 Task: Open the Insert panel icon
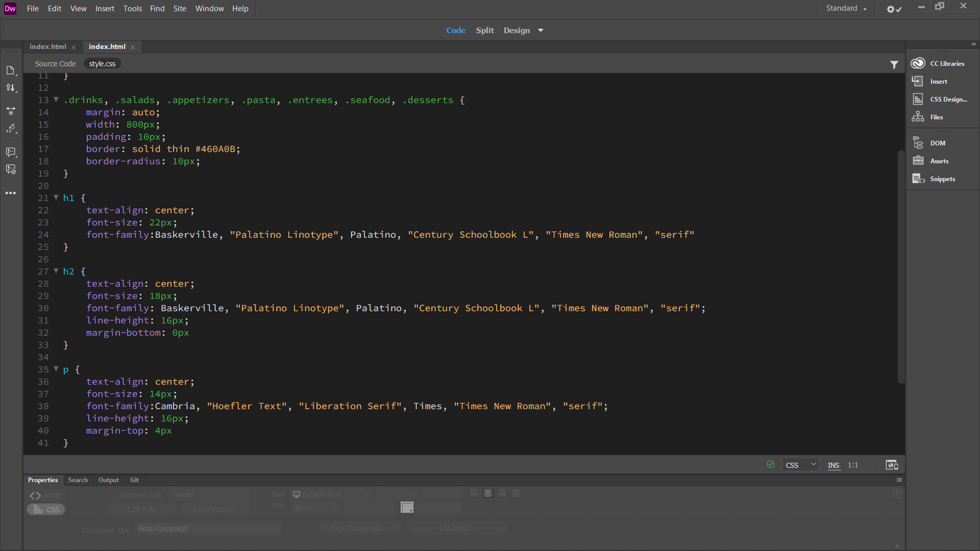point(918,81)
